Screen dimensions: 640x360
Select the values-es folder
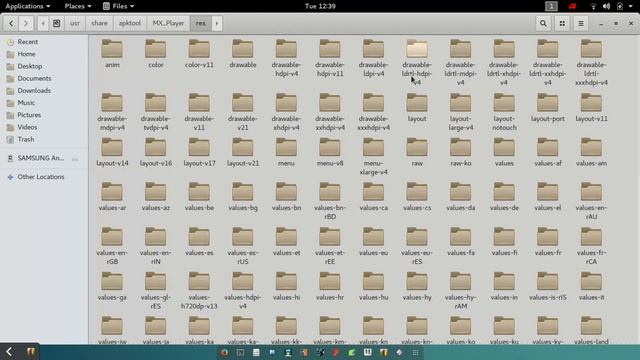click(199, 241)
